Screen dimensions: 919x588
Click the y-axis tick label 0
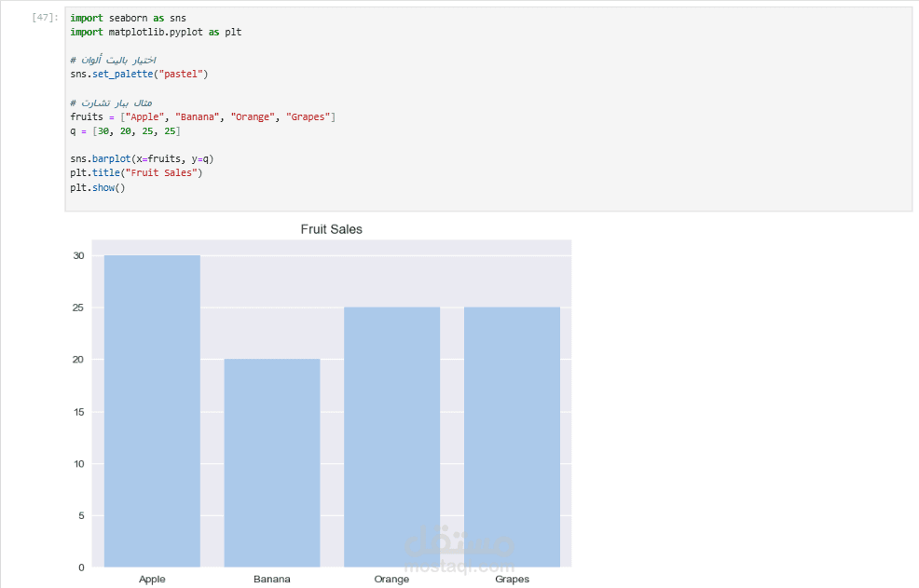pos(81,567)
